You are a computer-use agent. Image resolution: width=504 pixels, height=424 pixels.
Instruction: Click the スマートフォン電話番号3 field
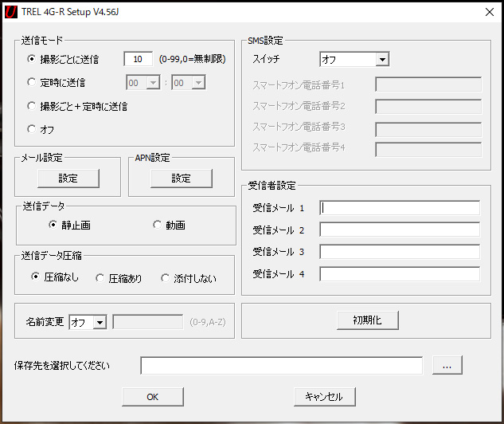pos(428,129)
